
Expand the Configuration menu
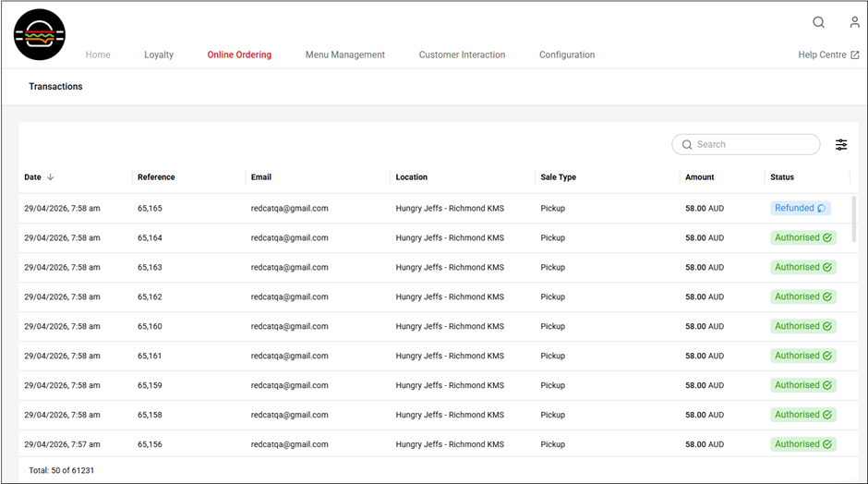click(x=567, y=55)
